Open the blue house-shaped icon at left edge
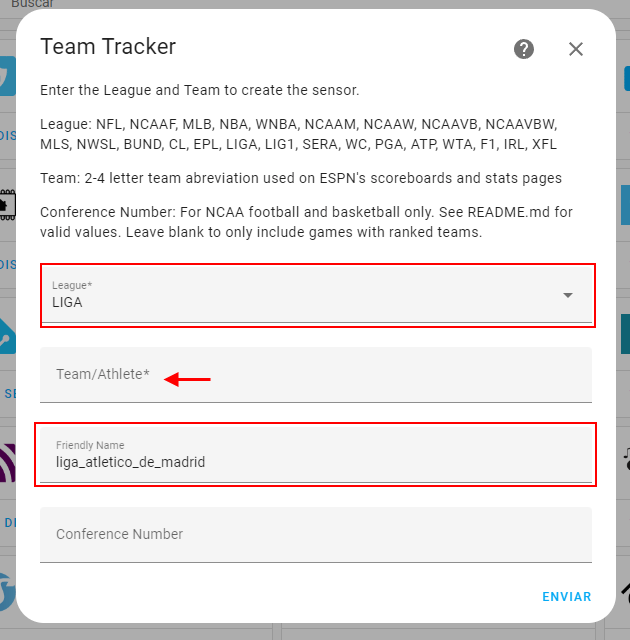The image size is (630, 640). coord(8,337)
